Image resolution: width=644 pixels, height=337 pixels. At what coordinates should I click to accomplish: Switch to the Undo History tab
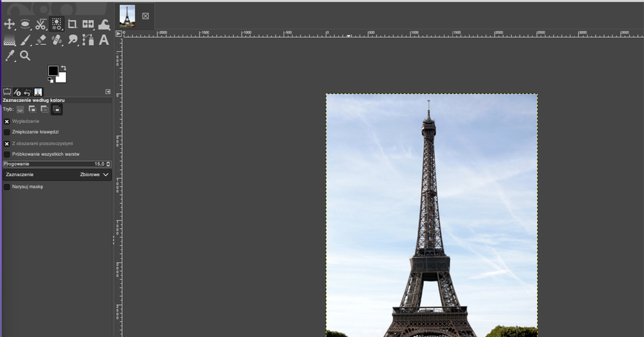(x=28, y=92)
